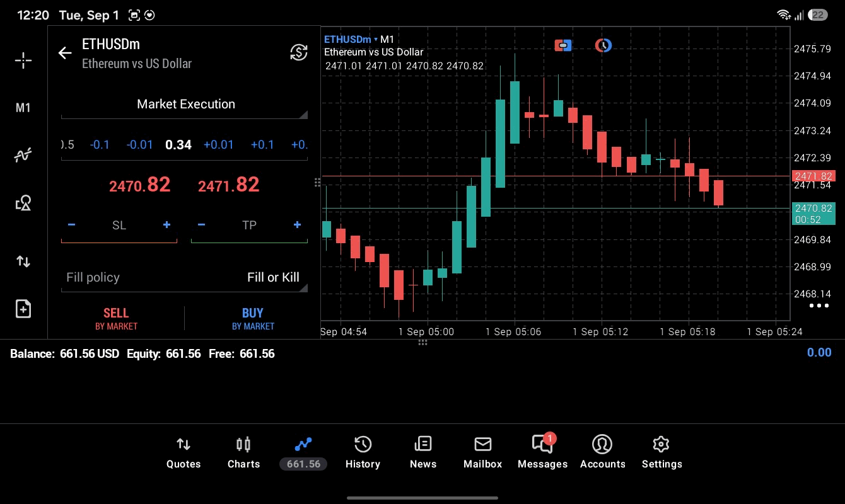Open the Trade tab showing 661.56
Image resolution: width=845 pixels, height=504 pixels.
pyautogui.click(x=303, y=453)
